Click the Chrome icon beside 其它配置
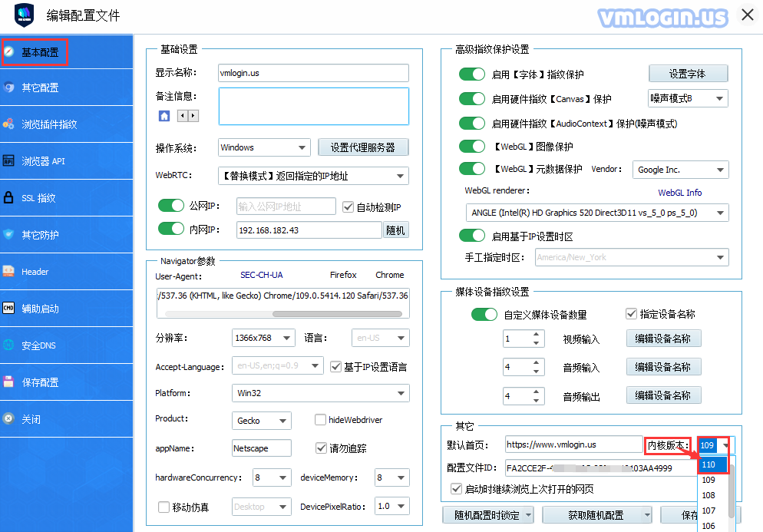 [8, 87]
